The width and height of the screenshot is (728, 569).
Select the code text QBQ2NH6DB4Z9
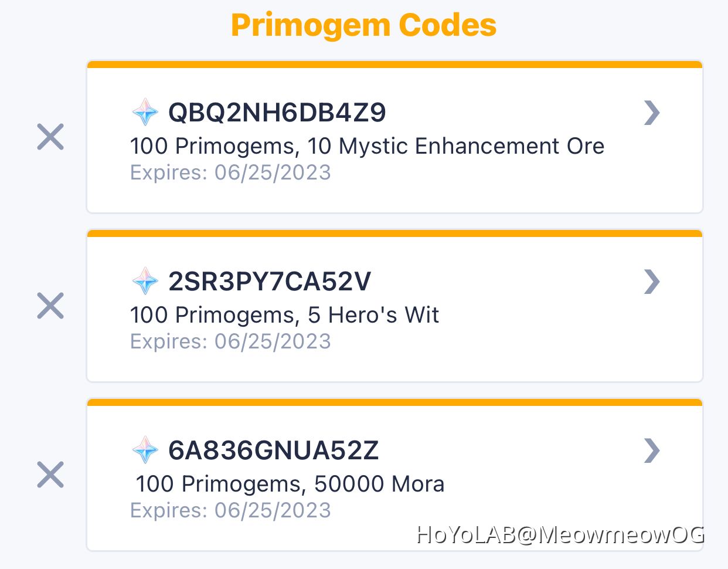pos(275,111)
